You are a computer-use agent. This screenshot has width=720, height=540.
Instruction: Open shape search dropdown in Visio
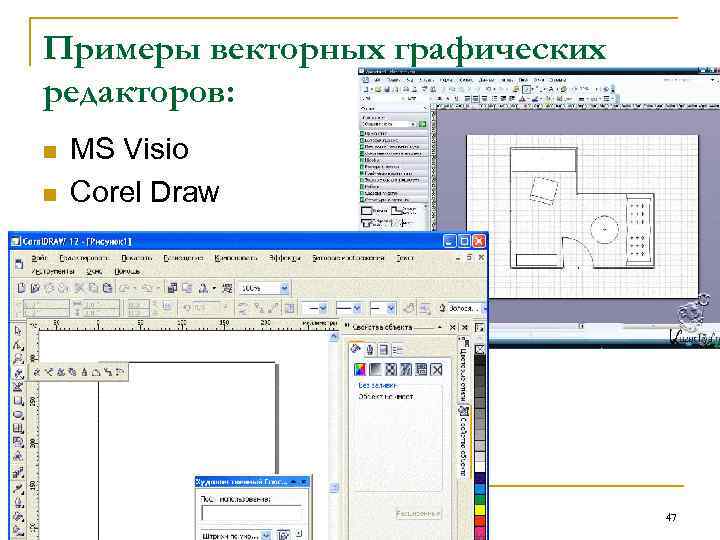[413, 124]
